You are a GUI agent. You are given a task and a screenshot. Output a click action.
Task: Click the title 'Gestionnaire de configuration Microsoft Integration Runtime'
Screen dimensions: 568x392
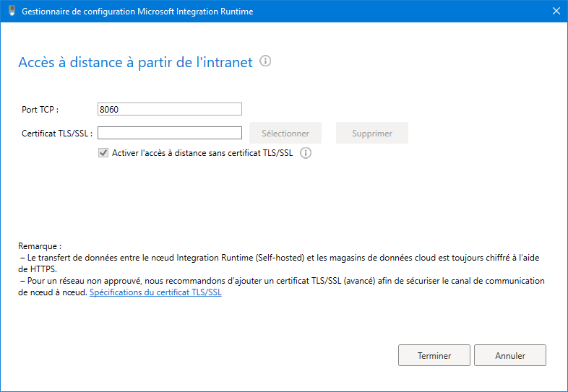pyautogui.click(x=137, y=12)
